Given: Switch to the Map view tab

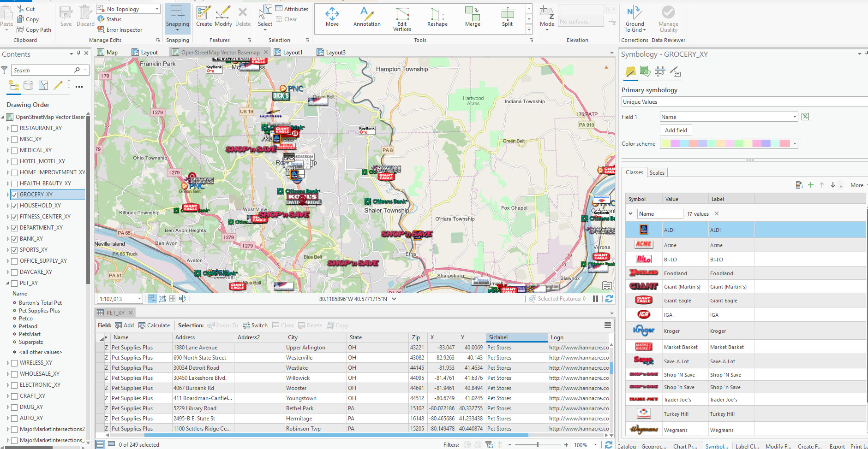Looking at the screenshot, I should (108, 53).
